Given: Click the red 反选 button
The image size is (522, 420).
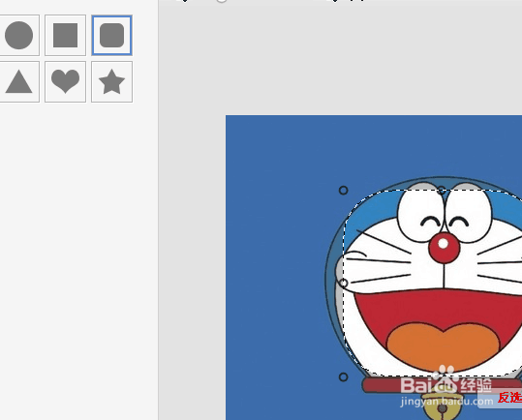Looking at the screenshot, I should (501, 398).
